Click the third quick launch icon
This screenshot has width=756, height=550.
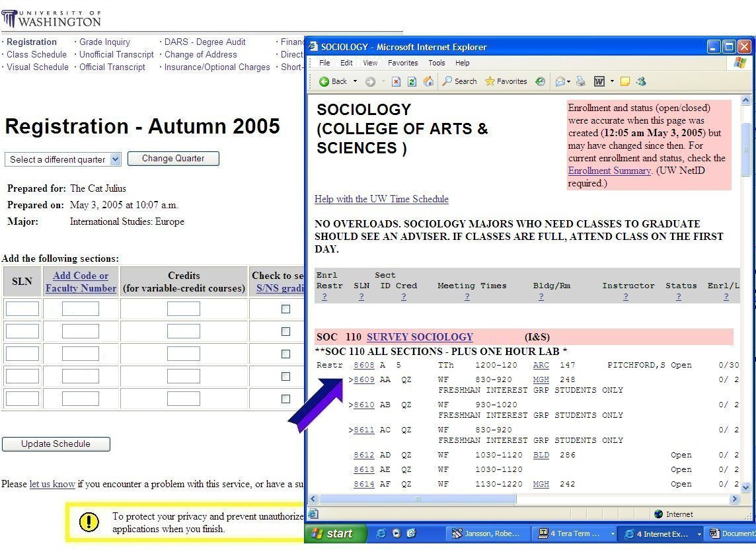[x=411, y=533]
